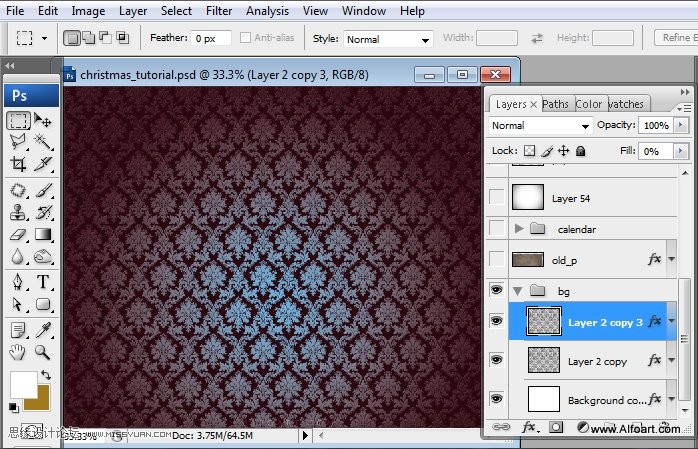The height and width of the screenshot is (449, 698).
Task: Hide the Layer 2 copy layer
Action: click(x=496, y=360)
